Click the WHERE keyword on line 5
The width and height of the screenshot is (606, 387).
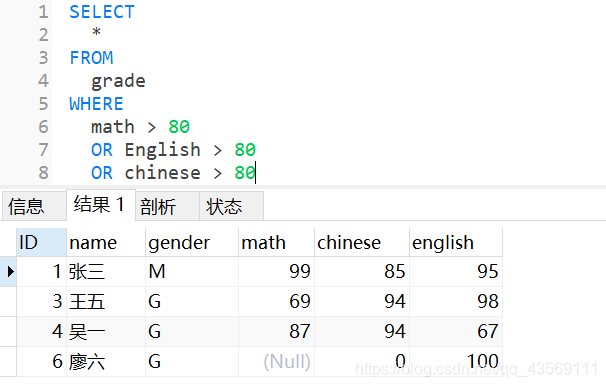[97, 104]
